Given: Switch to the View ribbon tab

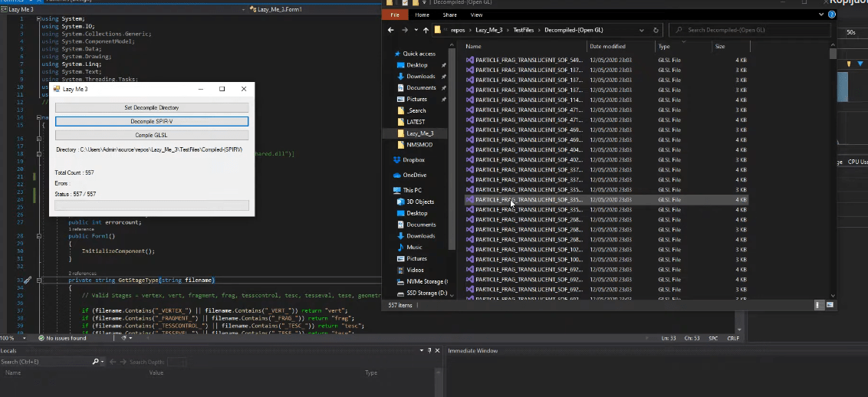Looking at the screenshot, I should coord(476,15).
